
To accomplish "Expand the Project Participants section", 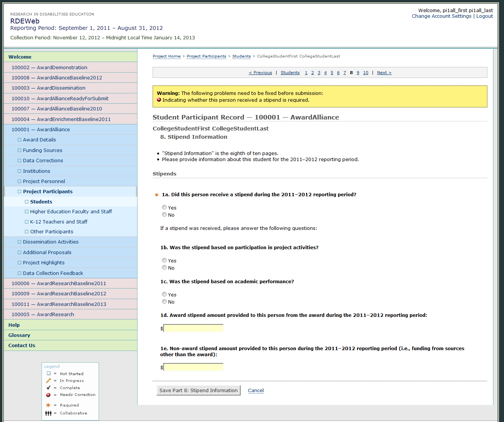I will click(48, 191).
